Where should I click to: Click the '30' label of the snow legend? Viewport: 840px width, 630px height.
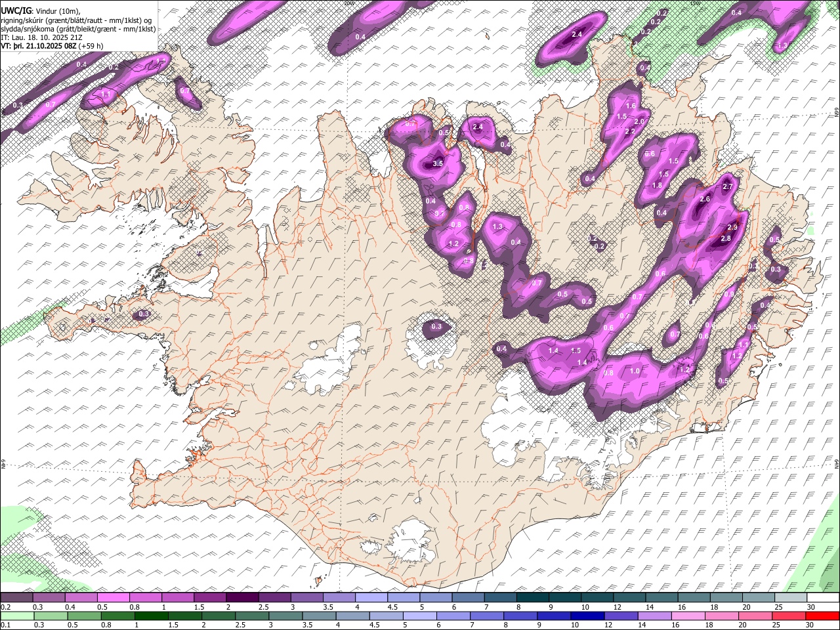click(x=811, y=607)
